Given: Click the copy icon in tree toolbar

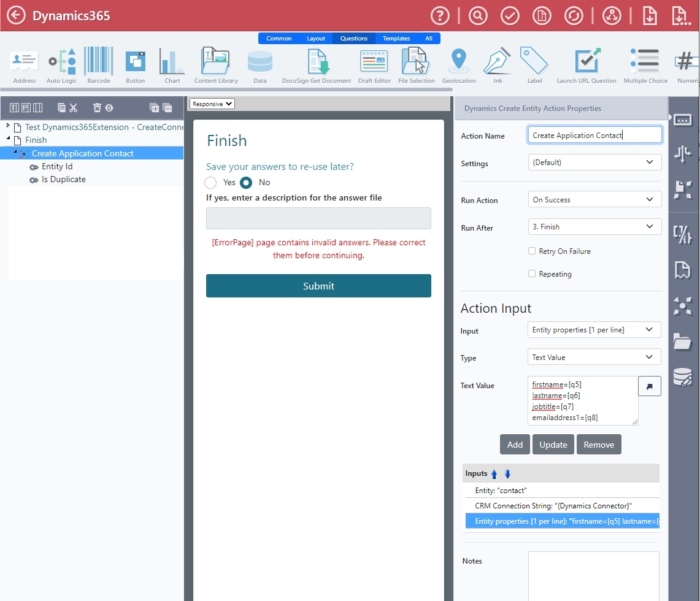Looking at the screenshot, I should [x=61, y=107].
